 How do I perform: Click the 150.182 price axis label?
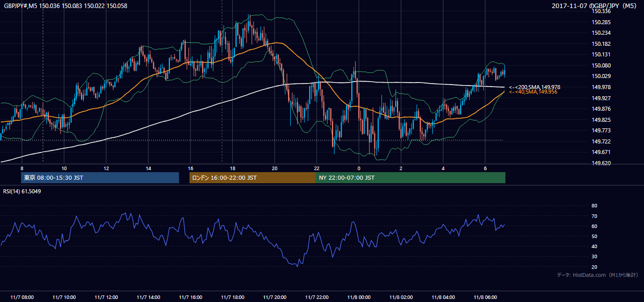coord(602,44)
